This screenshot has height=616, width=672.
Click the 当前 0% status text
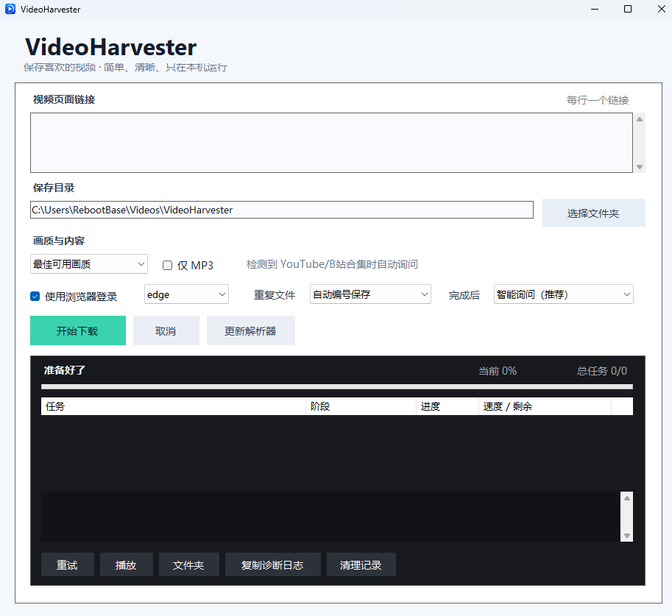[497, 371]
